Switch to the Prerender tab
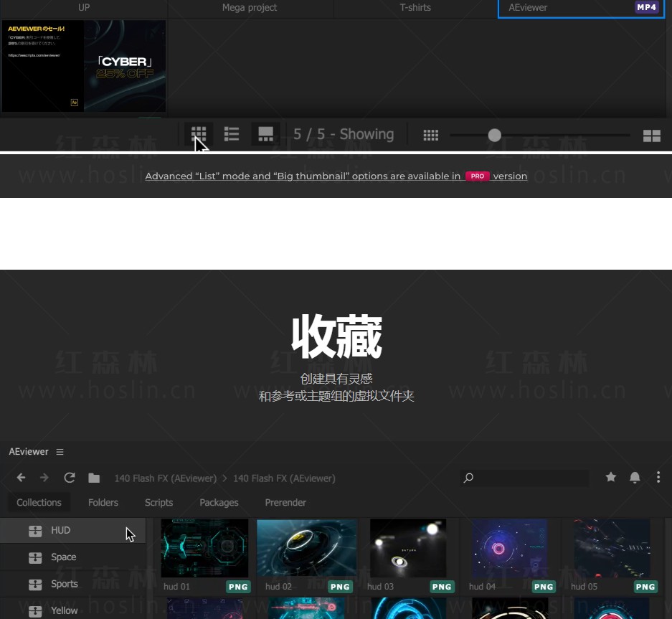Viewport: 672px width, 619px height. point(285,503)
